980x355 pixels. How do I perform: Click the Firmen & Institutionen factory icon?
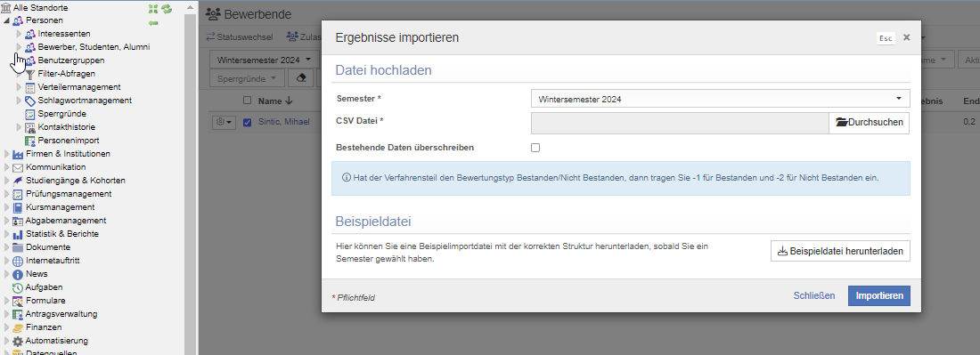click(x=18, y=154)
